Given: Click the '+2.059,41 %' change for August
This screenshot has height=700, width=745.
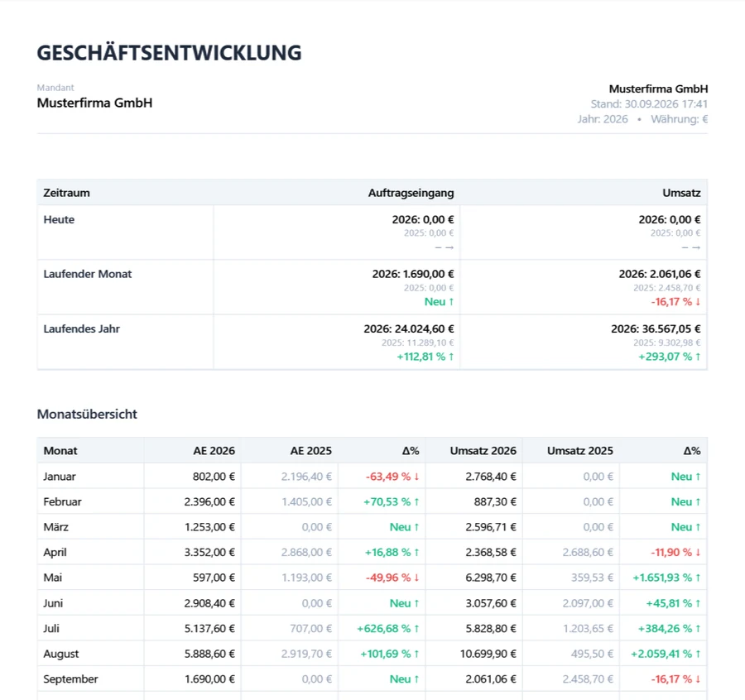Looking at the screenshot, I should click(661, 654).
